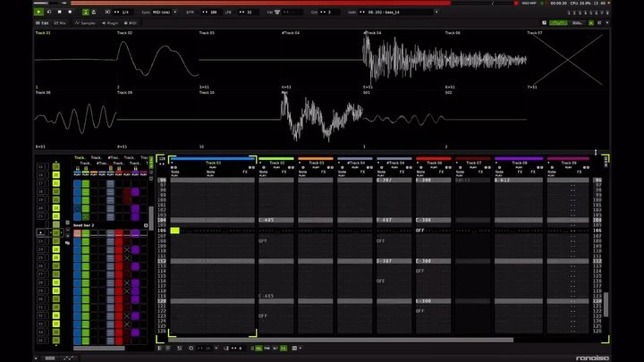Open the Sampler tab

click(84, 22)
